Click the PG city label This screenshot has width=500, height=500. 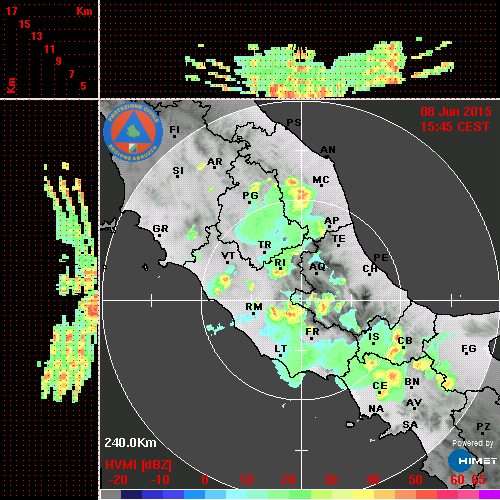click(x=251, y=195)
